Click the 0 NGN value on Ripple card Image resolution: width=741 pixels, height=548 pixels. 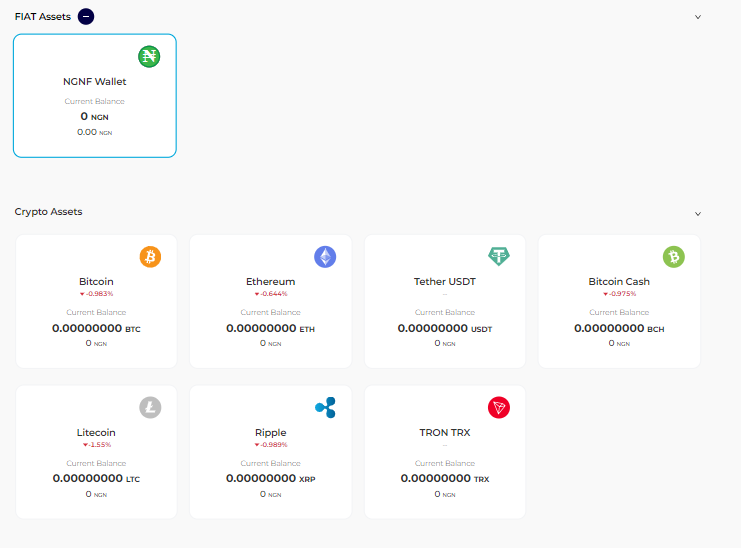pyautogui.click(x=271, y=494)
